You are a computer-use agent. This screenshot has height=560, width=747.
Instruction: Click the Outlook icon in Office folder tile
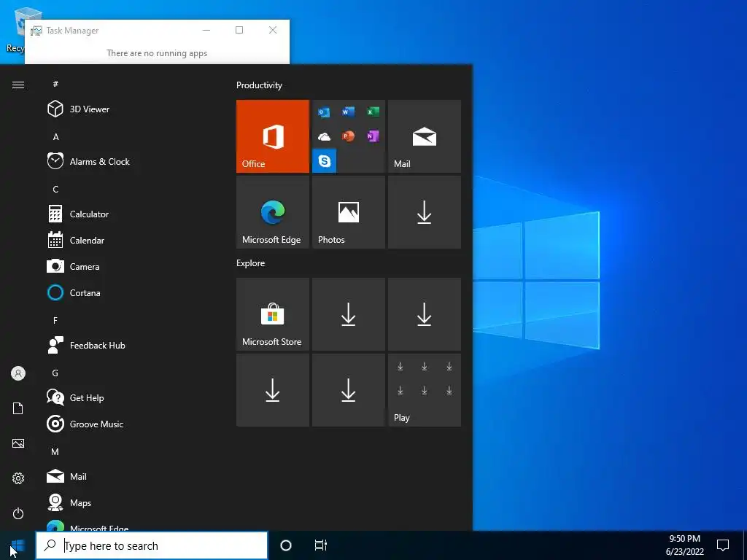[324, 112]
